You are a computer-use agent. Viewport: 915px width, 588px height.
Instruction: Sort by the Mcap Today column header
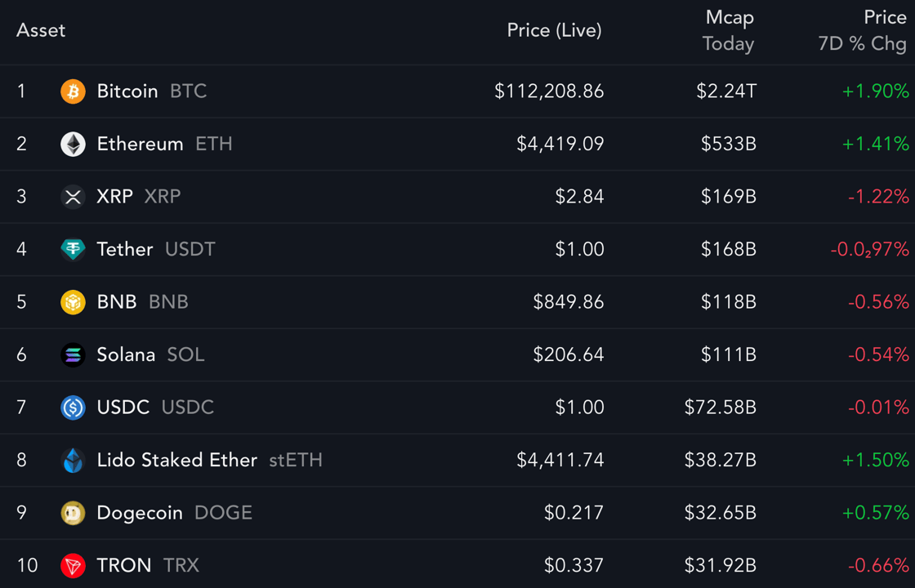729,30
